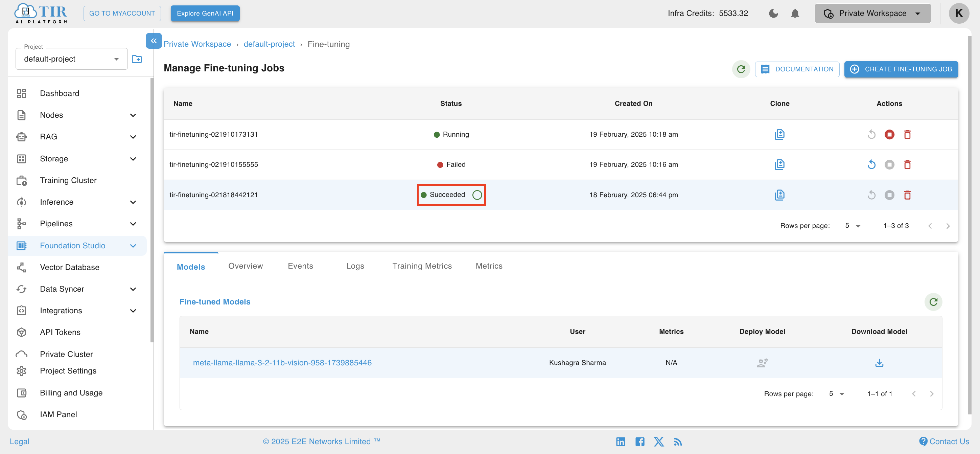980x454 pixels.
Task: Switch to the Logs tab
Action: pyautogui.click(x=355, y=266)
